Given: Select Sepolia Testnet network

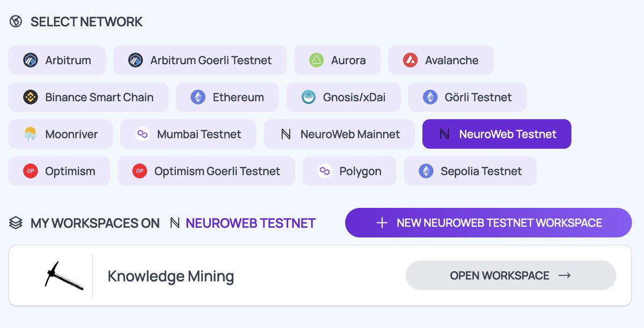Looking at the screenshot, I should point(470,171).
